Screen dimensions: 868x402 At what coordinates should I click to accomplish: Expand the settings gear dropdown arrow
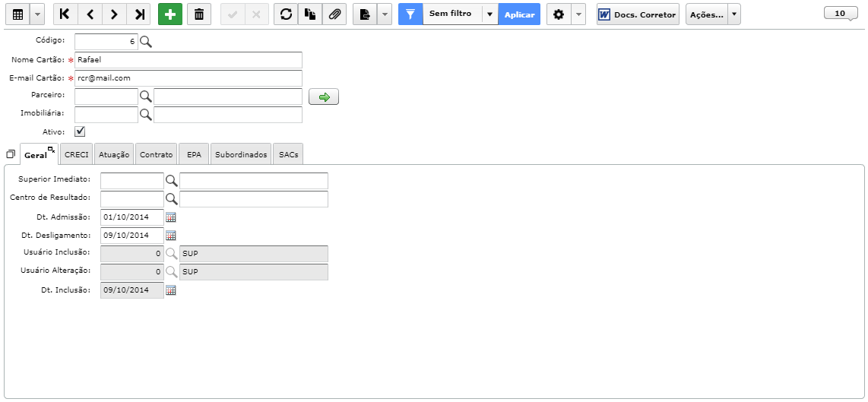click(x=578, y=15)
